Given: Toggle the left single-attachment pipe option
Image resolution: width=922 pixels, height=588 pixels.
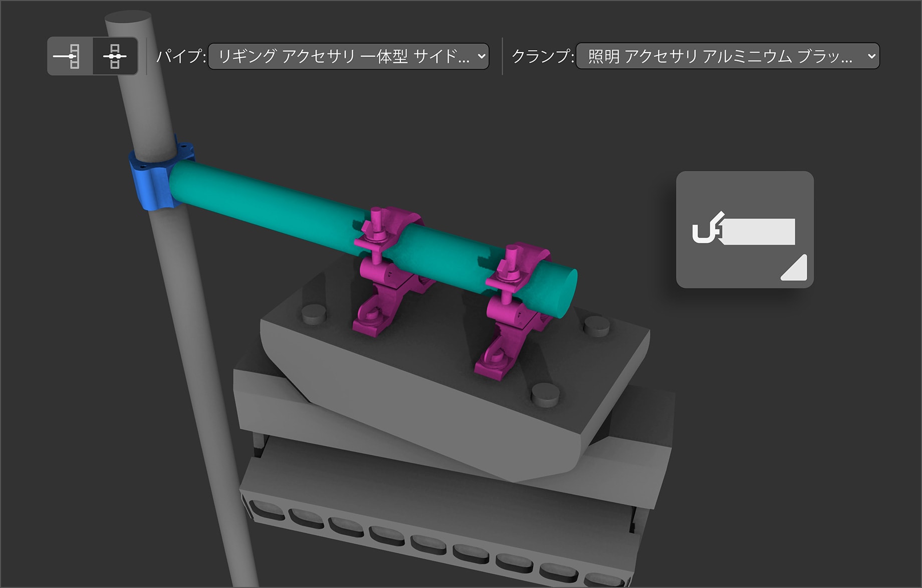Looking at the screenshot, I should tap(70, 56).
